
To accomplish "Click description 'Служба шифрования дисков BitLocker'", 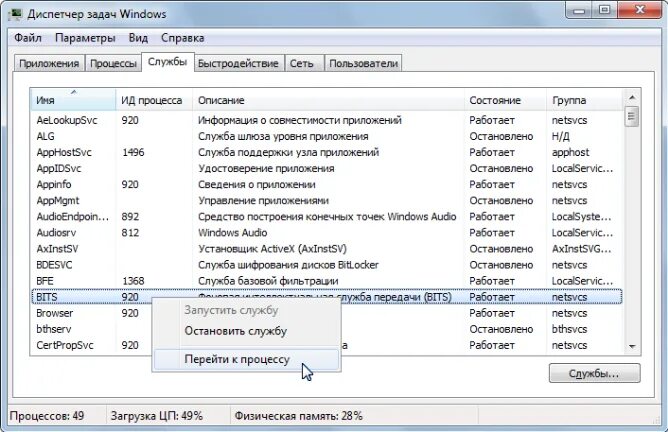I will (288, 265).
